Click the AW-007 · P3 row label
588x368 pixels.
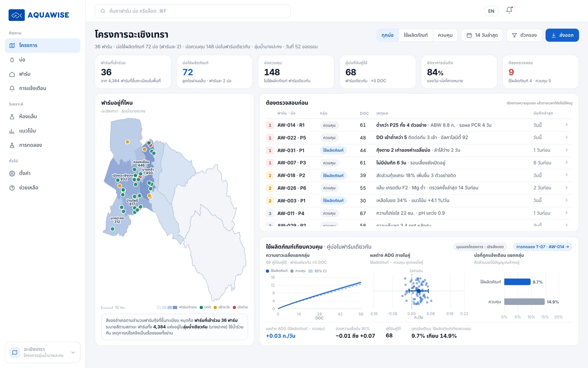(292, 163)
